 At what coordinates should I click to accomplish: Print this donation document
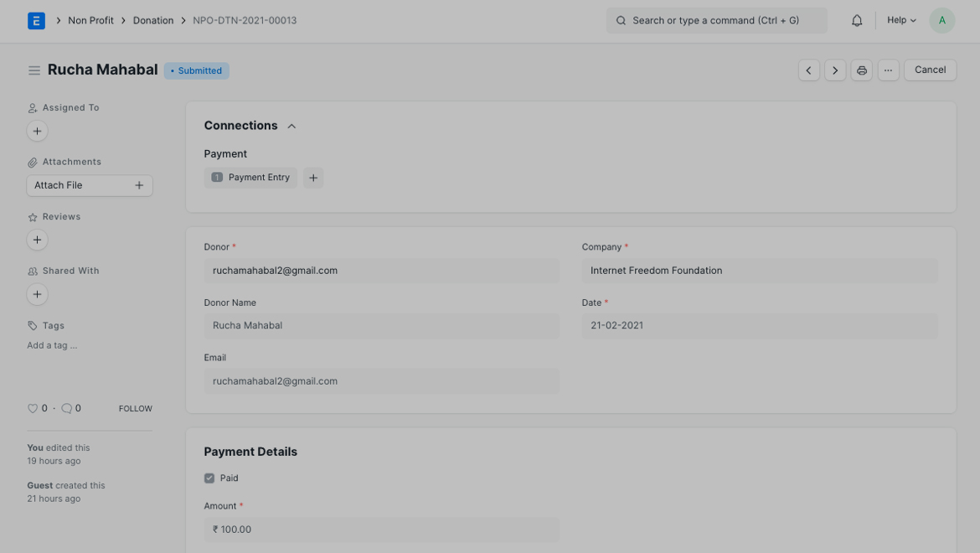point(861,70)
